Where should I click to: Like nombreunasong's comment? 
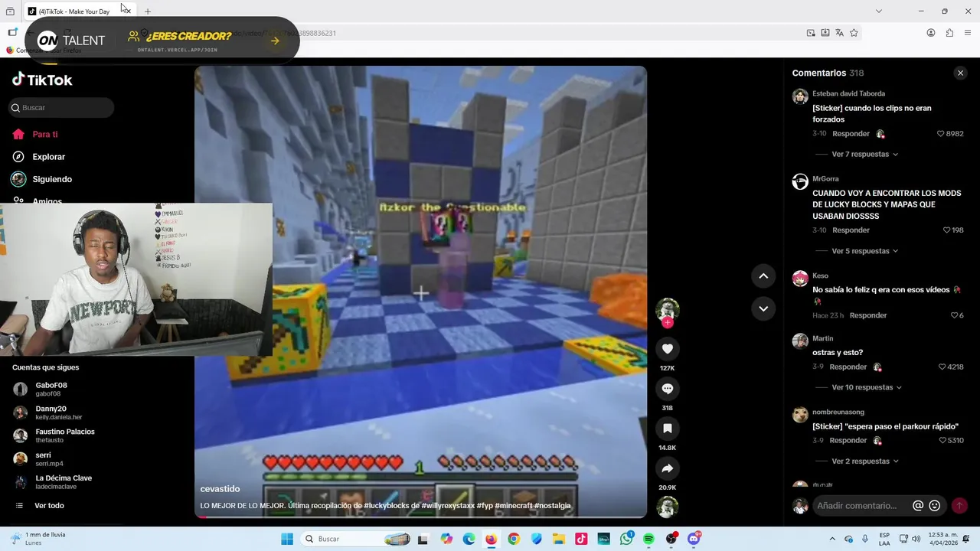tap(942, 441)
